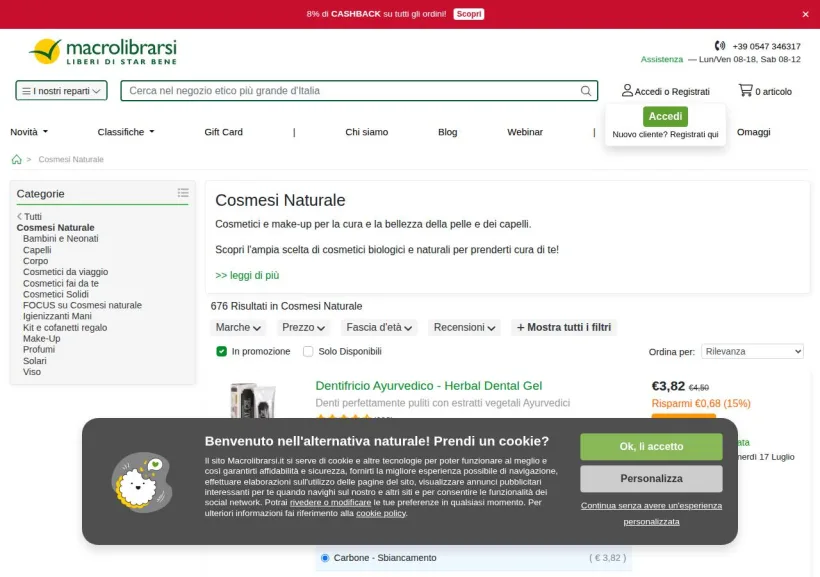820x577 pixels.
Task: Select the Solari category
Action: pyautogui.click(x=35, y=361)
